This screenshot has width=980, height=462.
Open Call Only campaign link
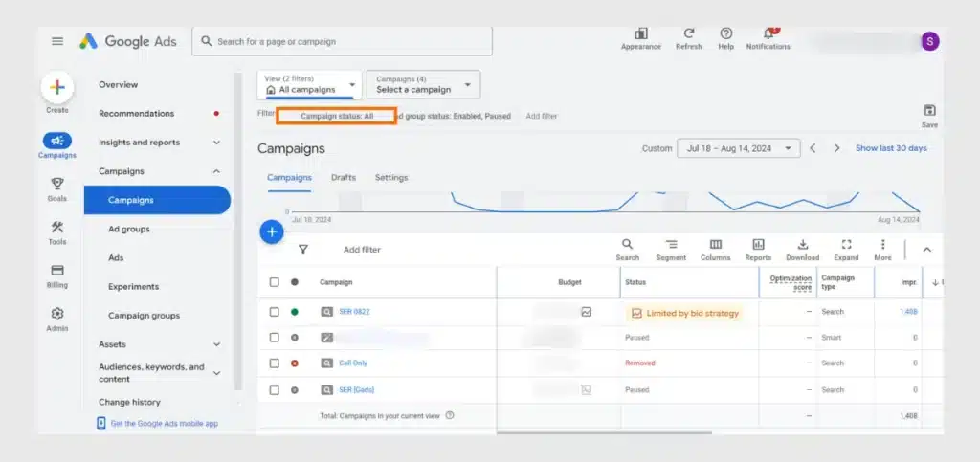click(x=353, y=363)
